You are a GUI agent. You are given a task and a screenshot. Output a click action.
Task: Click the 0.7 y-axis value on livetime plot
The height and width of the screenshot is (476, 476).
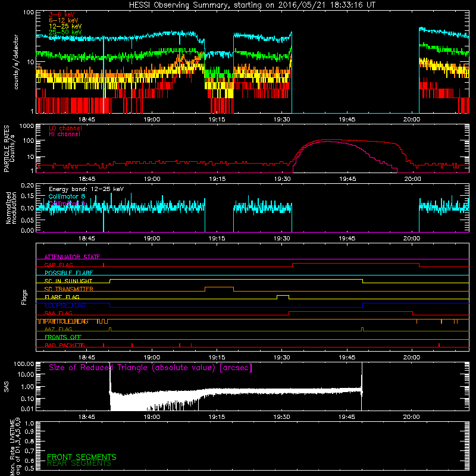(x=29, y=451)
